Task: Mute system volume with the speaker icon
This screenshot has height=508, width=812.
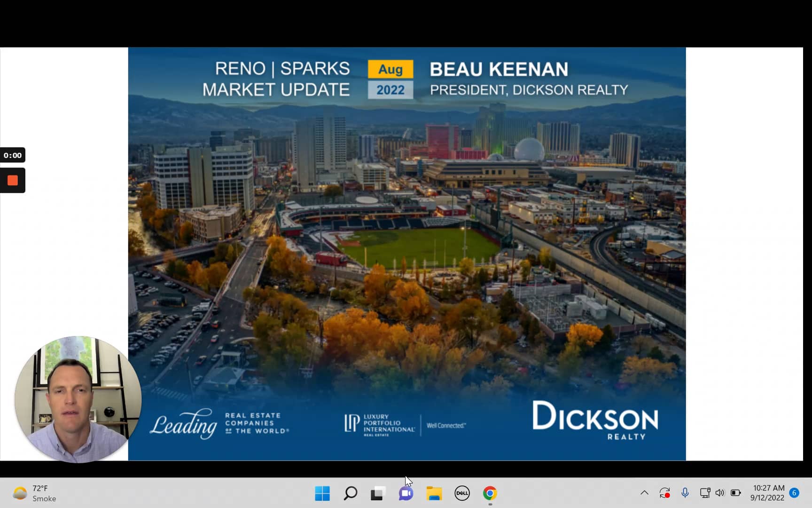Action: pos(720,493)
